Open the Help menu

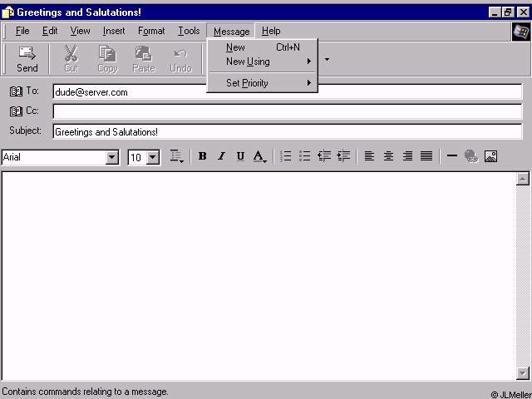pyautogui.click(x=271, y=31)
